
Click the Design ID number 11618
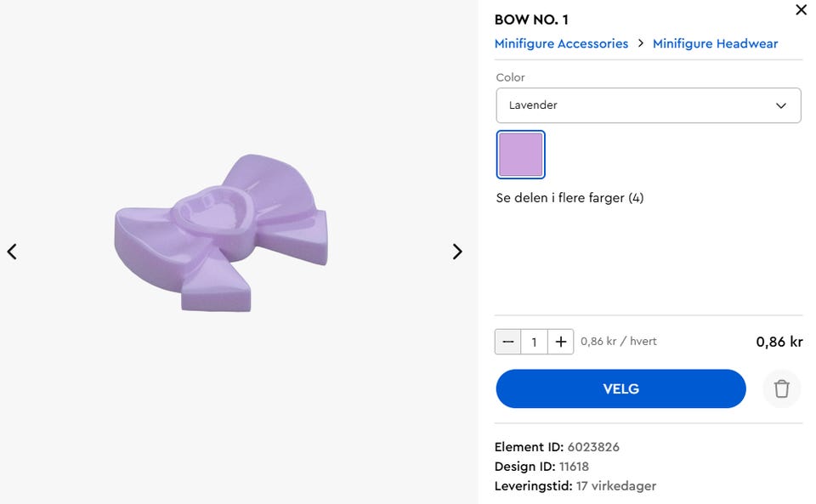pos(574,467)
